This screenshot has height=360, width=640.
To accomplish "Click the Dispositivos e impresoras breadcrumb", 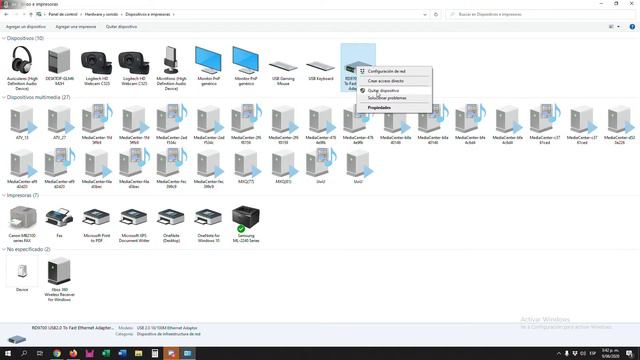I will pyautogui.click(x=148, y=14).
